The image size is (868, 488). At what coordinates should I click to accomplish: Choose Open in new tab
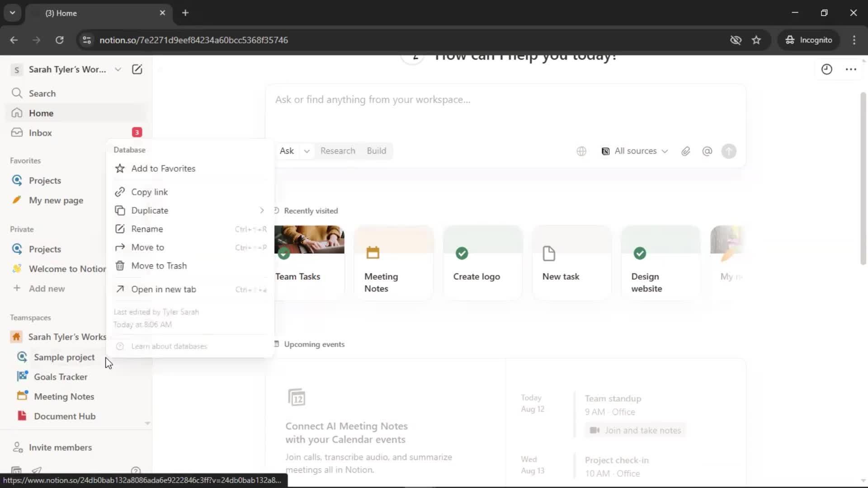pos(190,289)
